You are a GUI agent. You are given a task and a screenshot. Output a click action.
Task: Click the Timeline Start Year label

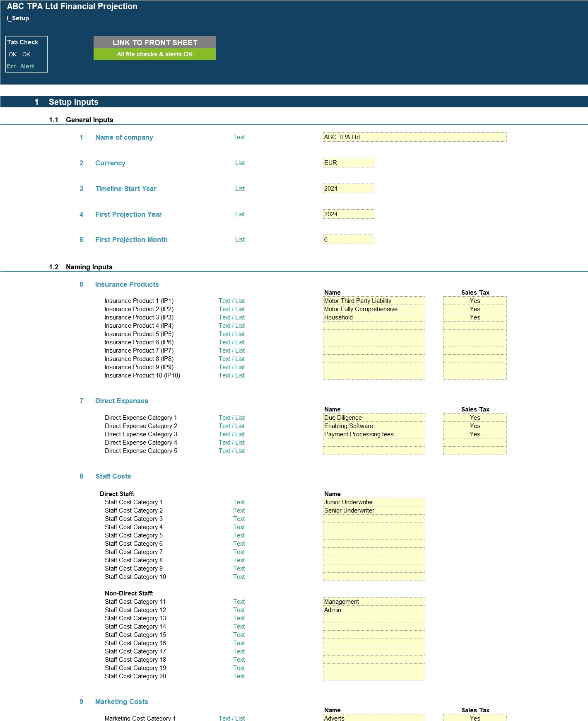tap(126, 189)
